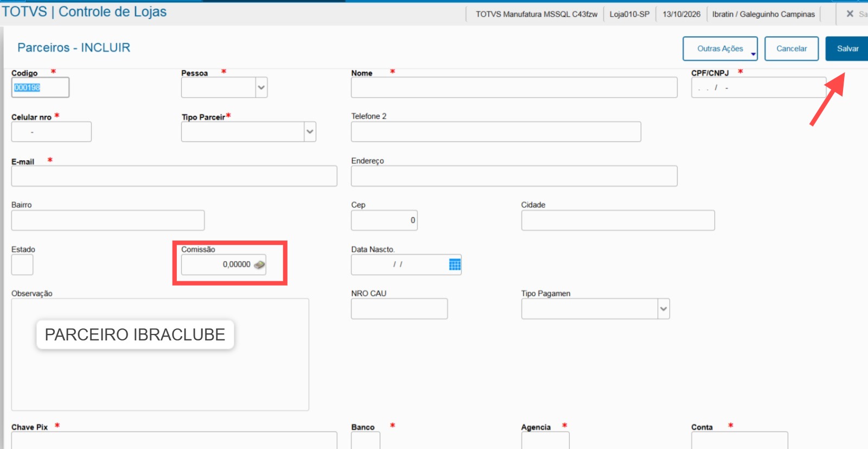Click the Cidade input field
The width and height of the screenshot is (868, 449).
(x=618, y=220)
